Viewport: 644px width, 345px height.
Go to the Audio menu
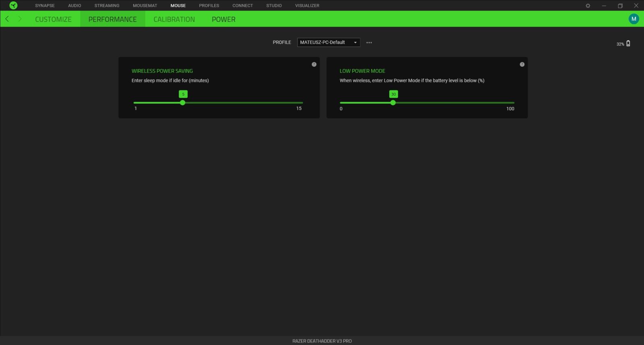pyautogui.click(x=74, y=6)
